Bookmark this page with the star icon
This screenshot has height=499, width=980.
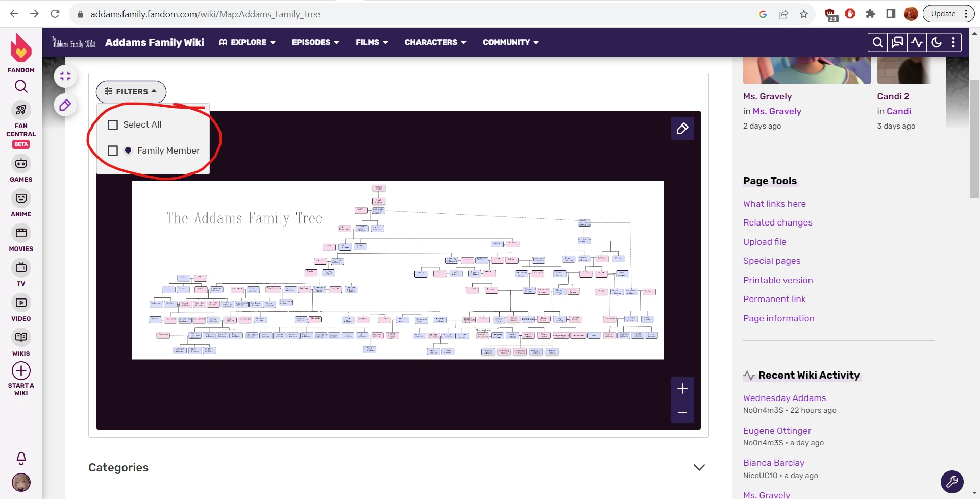[804, 14]
